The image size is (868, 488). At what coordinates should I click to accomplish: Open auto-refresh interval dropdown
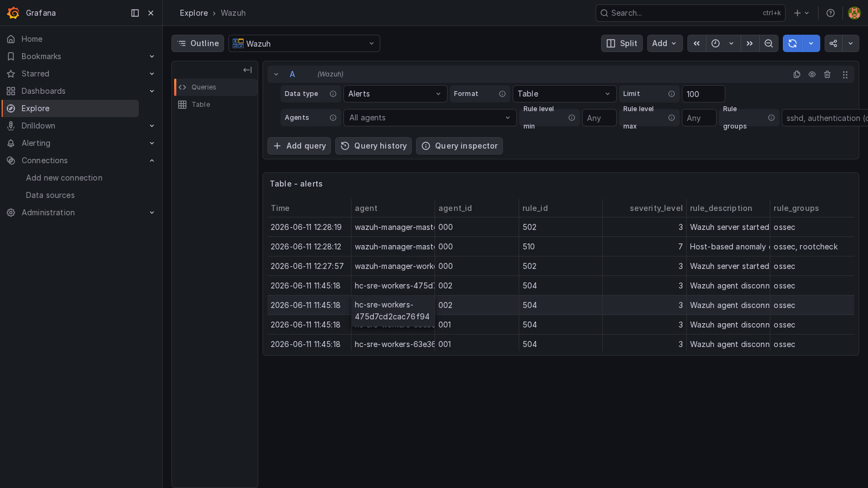pos(811,43)
